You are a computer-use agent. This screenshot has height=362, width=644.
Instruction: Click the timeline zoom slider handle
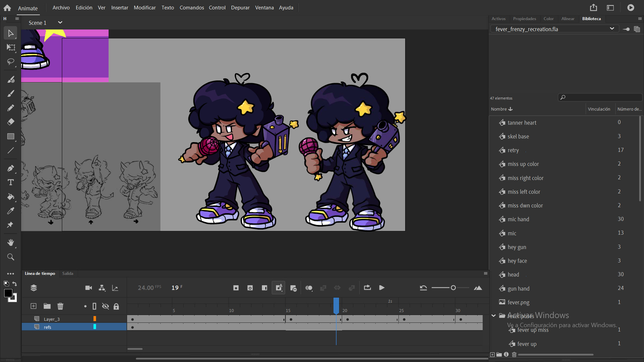[453, 288]
